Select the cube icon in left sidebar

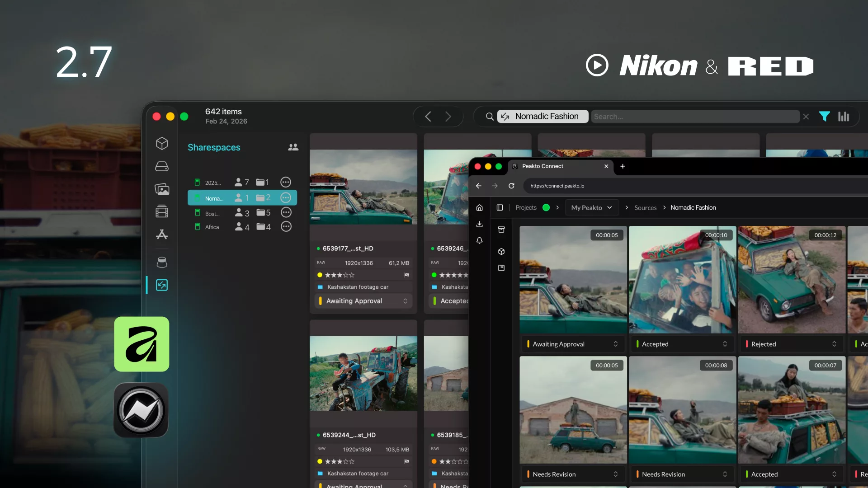pos(162,143)
